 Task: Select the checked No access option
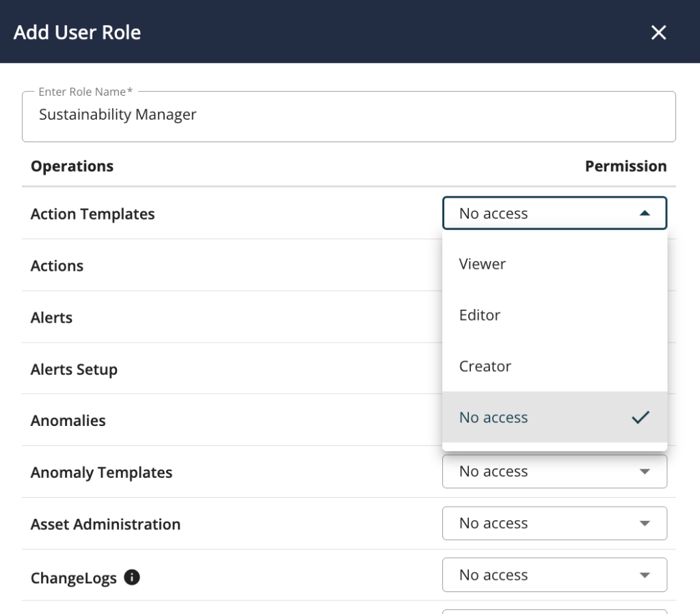click(554, 417)
